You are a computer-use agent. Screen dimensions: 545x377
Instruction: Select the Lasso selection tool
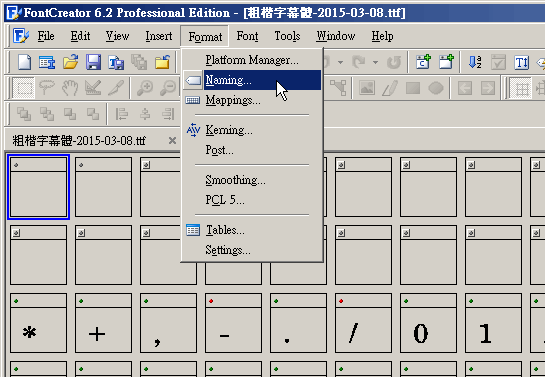click(47, 88)
